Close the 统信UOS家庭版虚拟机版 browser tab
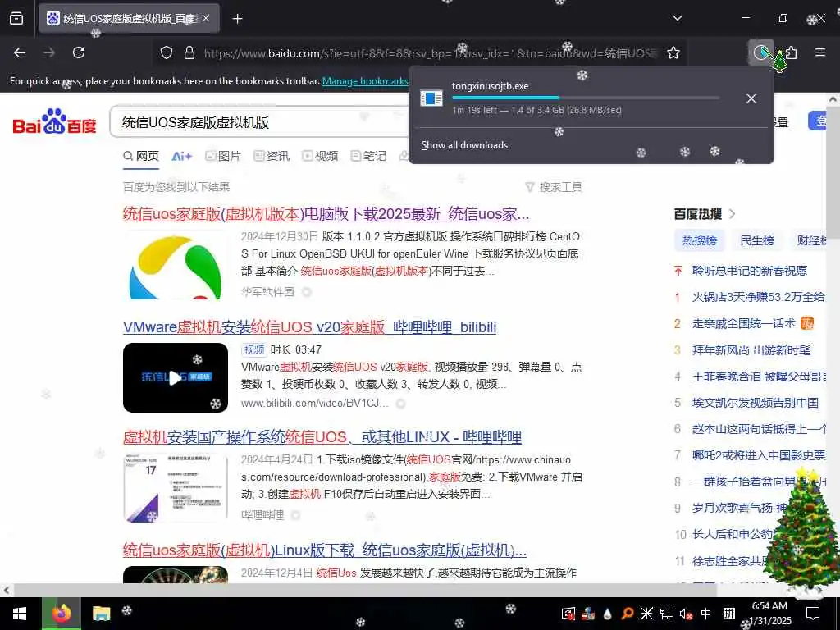Screen dimensions: 840x630 coord(206,18)
